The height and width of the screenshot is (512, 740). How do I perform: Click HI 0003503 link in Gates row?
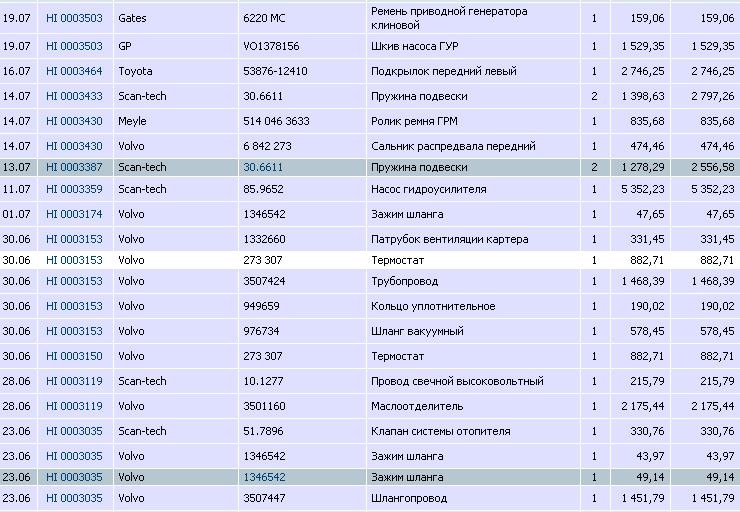pos(74,18)
